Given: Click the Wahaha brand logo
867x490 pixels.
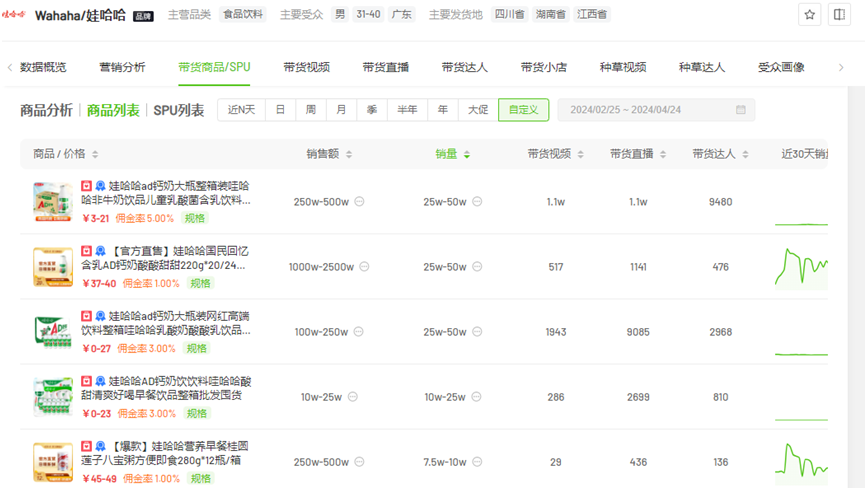Looking at the screenshot, I should pos(17,16).
